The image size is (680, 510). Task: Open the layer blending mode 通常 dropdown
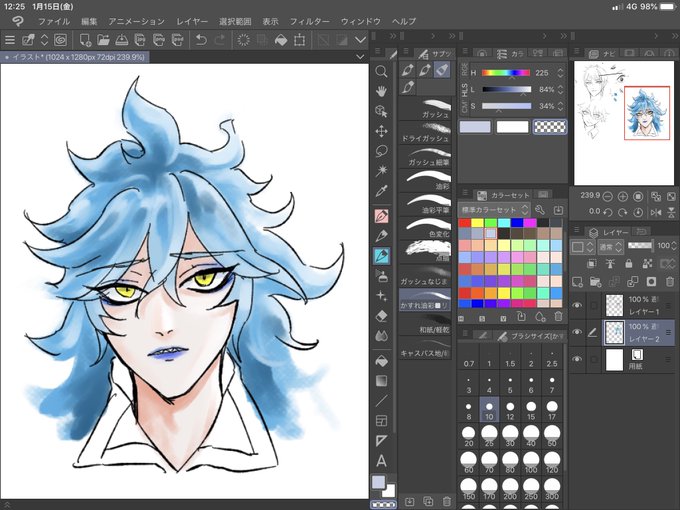(x=611, y=246)
